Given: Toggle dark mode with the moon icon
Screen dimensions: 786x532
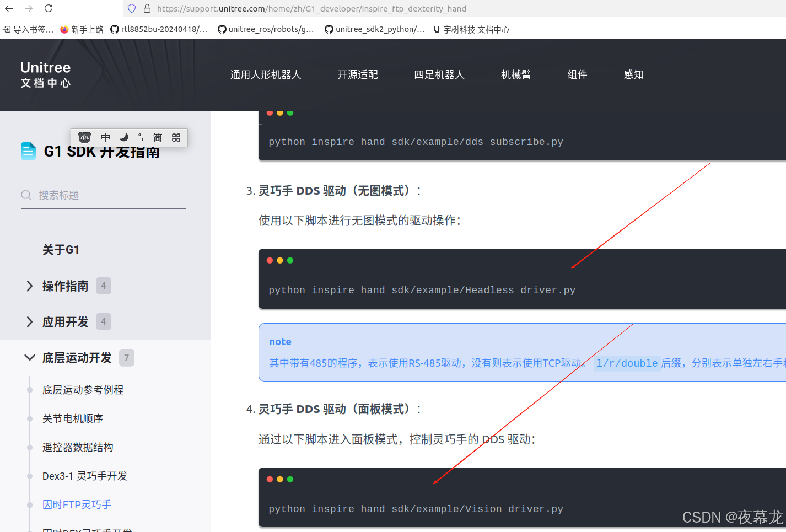Looking at the screenshot, I should 123,137.
